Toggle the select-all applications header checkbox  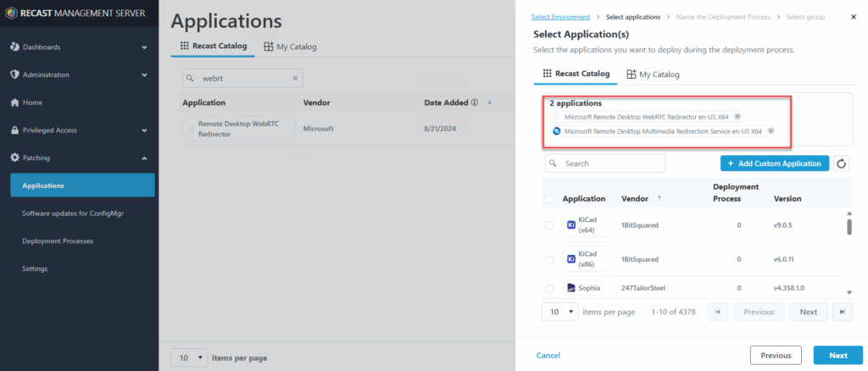pos(549,199)
